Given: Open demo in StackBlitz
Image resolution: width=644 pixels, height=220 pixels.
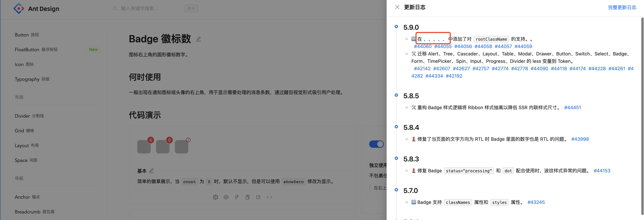Looking at the screenshot, I should [x=237, y=197].
